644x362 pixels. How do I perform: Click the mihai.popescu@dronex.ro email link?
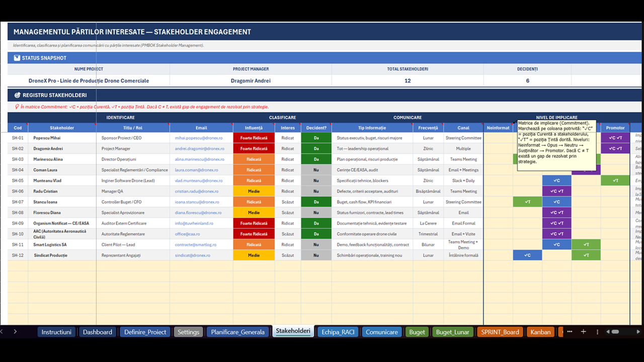tap(198, 138)
